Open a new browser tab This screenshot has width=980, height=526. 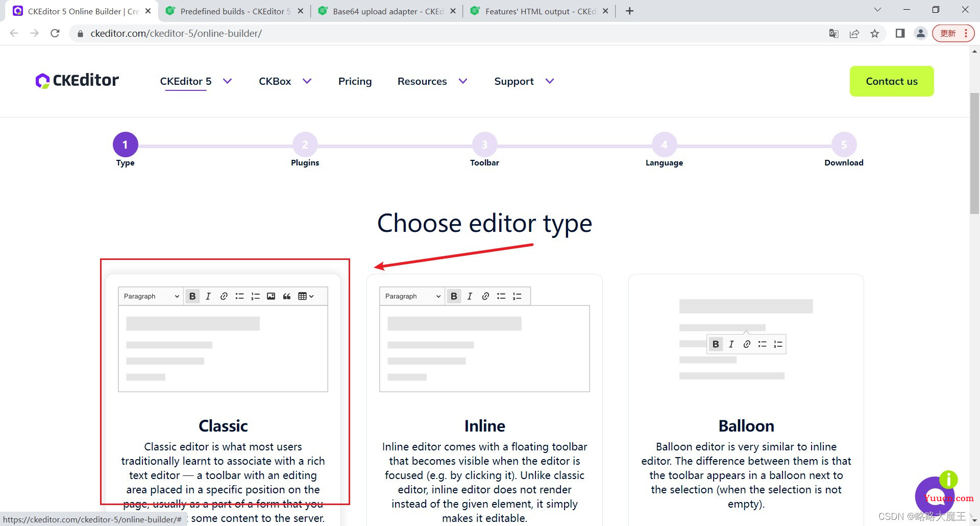(x=630, y=11)
